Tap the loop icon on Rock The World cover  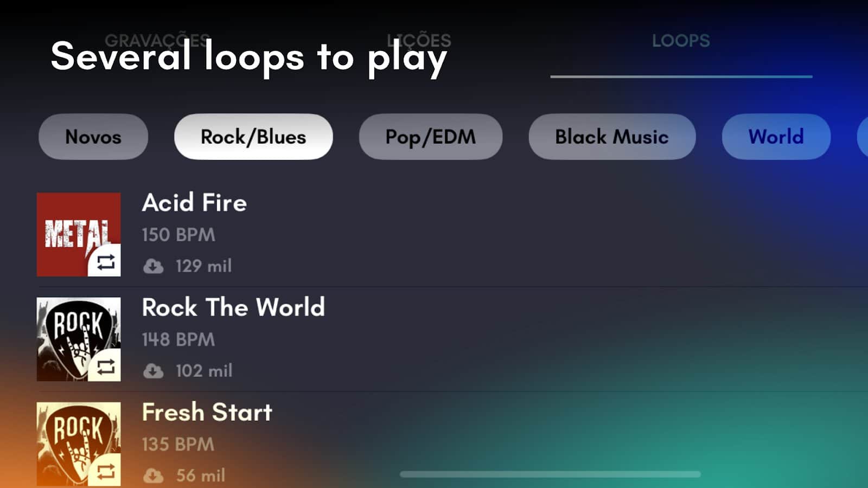pyautogui.click(x=106, y=367)
